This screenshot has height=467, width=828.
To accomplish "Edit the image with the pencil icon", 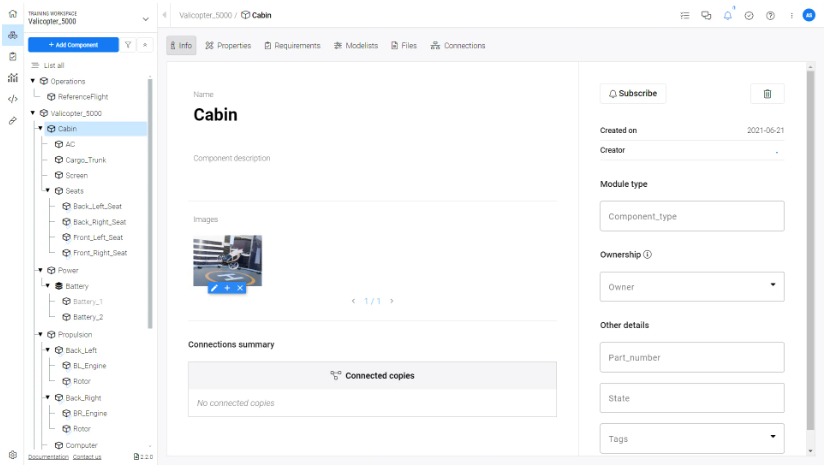I will pos(214,288).
